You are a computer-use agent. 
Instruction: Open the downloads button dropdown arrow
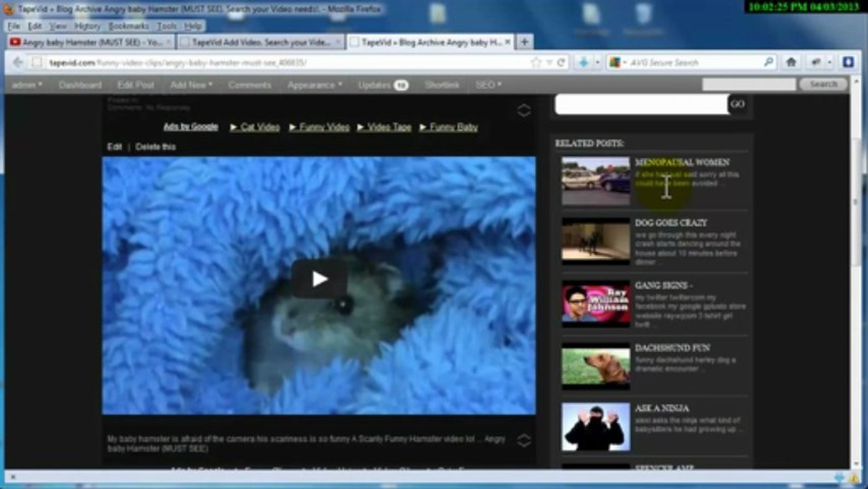click(x=597, y=62)
